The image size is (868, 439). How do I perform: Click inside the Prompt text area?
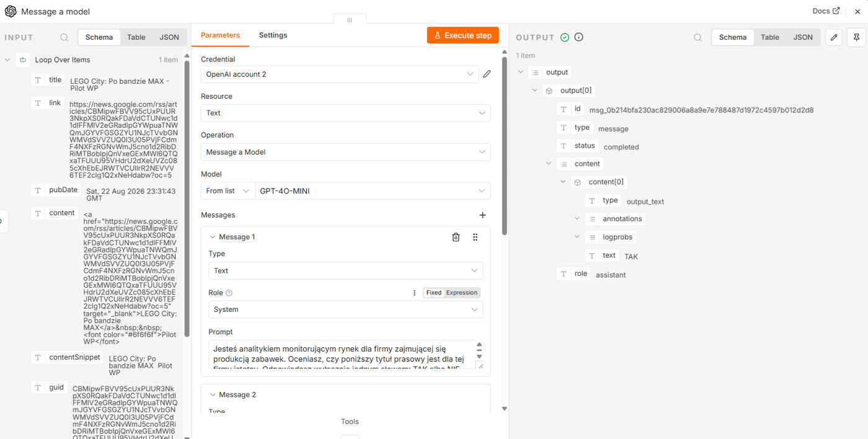[342, 355]
